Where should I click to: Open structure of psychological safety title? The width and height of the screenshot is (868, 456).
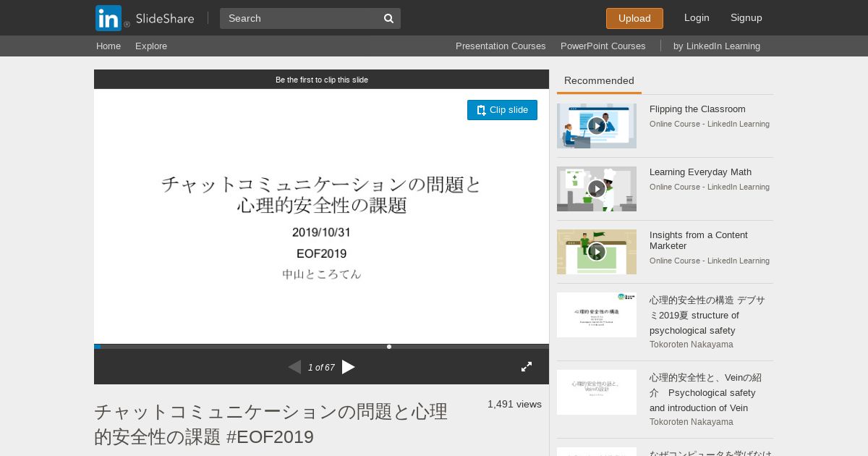(707, 316)
